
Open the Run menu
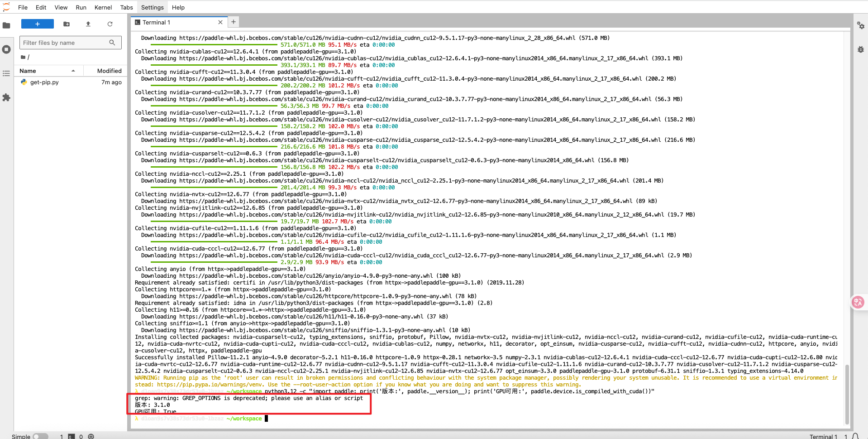click(x=81, y=7)
